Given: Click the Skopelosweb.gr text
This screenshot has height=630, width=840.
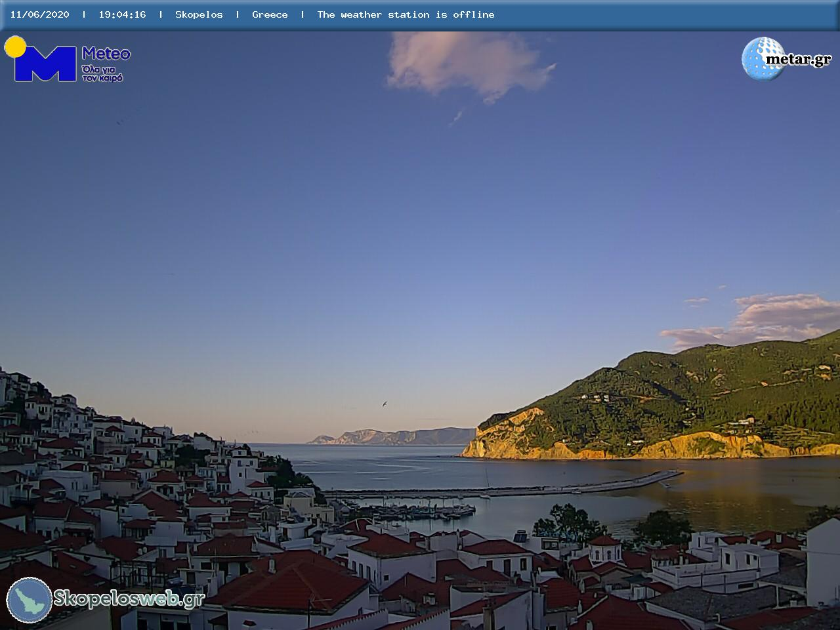Looking at the screenshot, I should [x=129, y=598].
